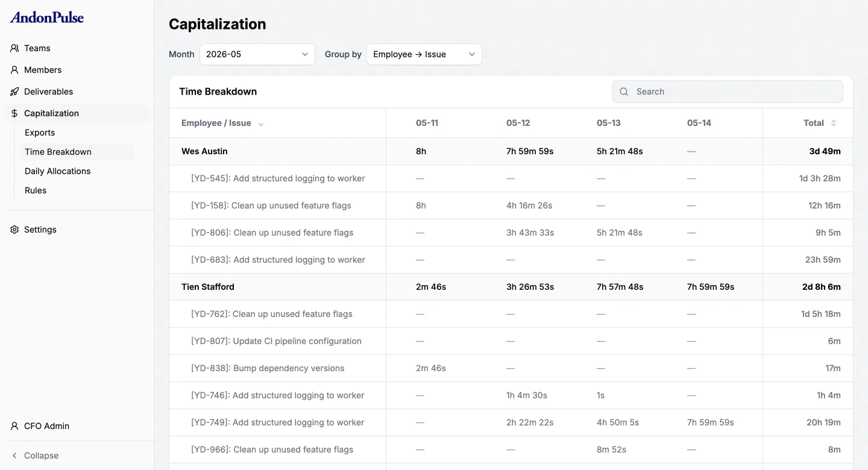Open the Group by dropdown
868x470 pixels.
pos(424,54)
